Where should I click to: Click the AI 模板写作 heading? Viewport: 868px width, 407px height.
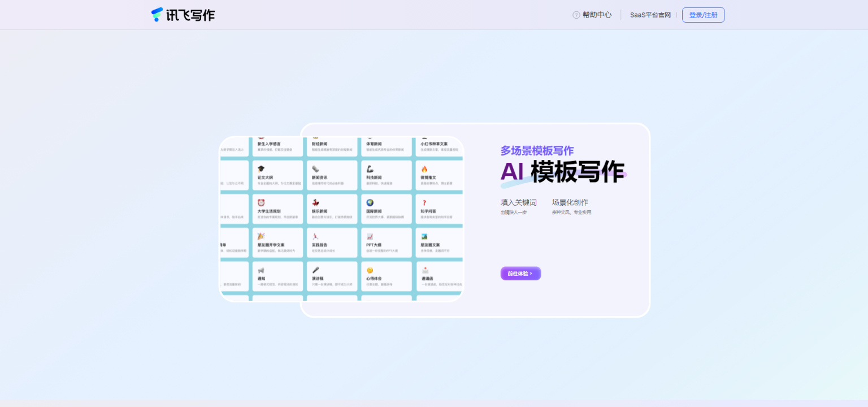562,172
